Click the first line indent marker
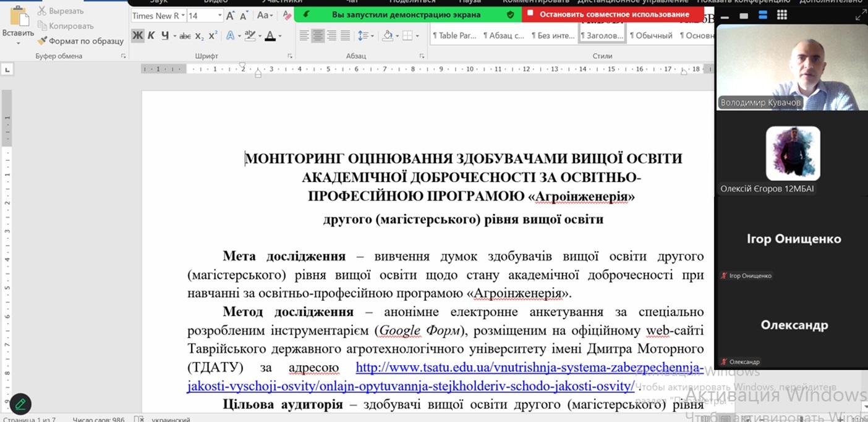 tap(242, 65)
